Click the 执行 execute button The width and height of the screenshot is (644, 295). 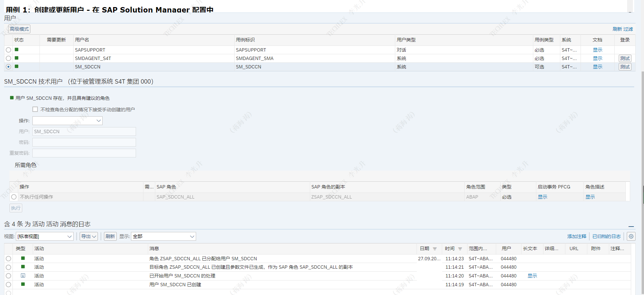click(16, 208)
